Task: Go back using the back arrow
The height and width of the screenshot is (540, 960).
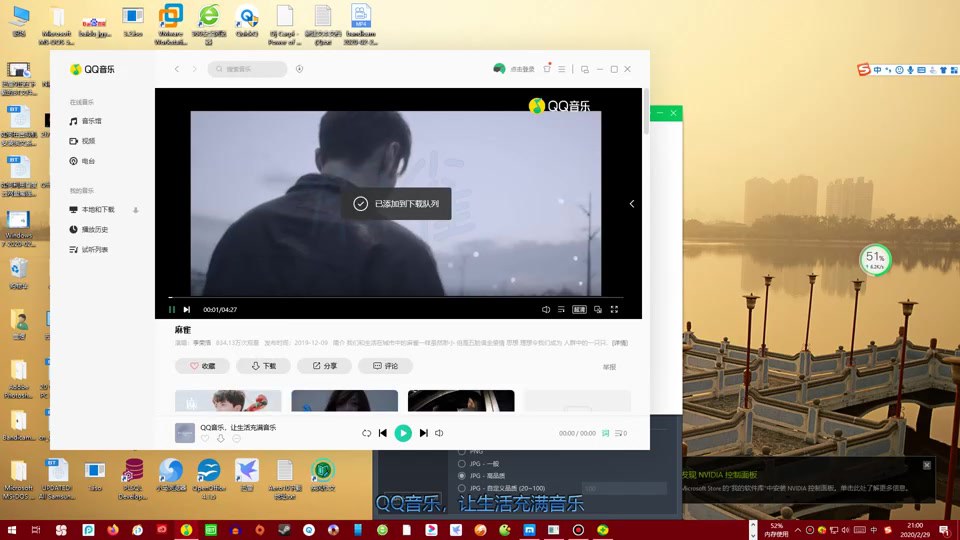Action: 177,69
